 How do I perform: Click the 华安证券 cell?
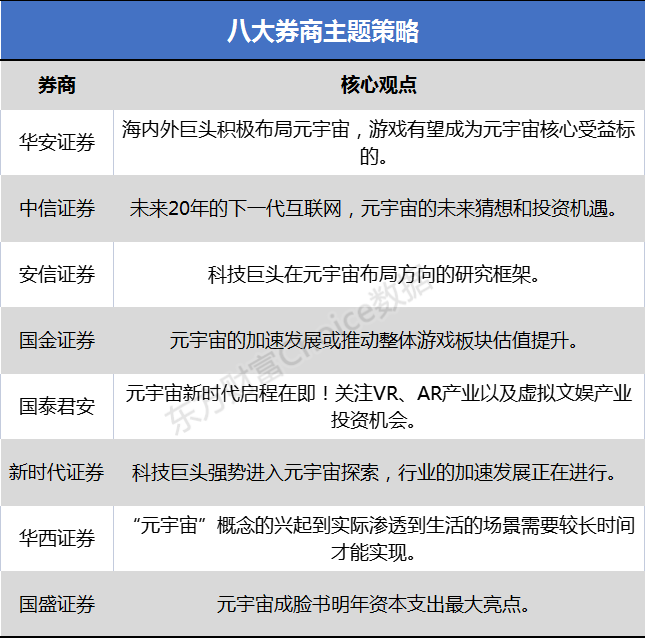pyautogui.click(x=57, y=142)
